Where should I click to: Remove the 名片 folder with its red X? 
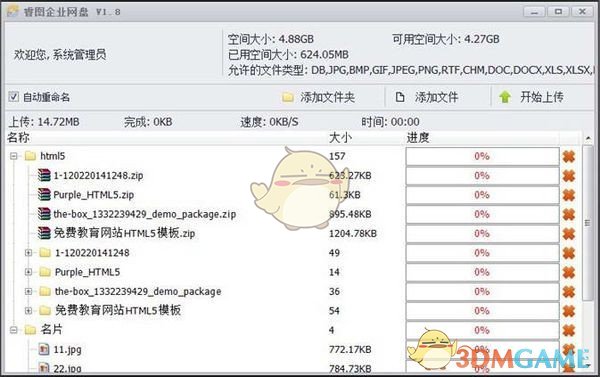click(x=569, y=330)
